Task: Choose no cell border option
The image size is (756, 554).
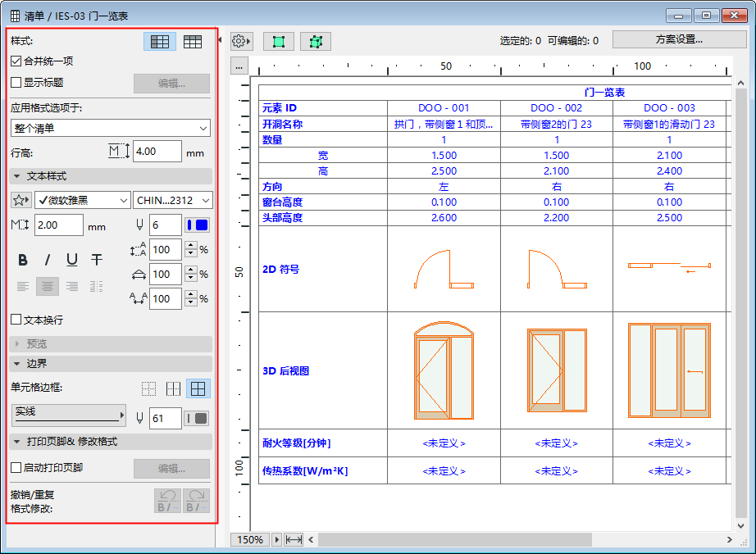Action: (149, 388)
